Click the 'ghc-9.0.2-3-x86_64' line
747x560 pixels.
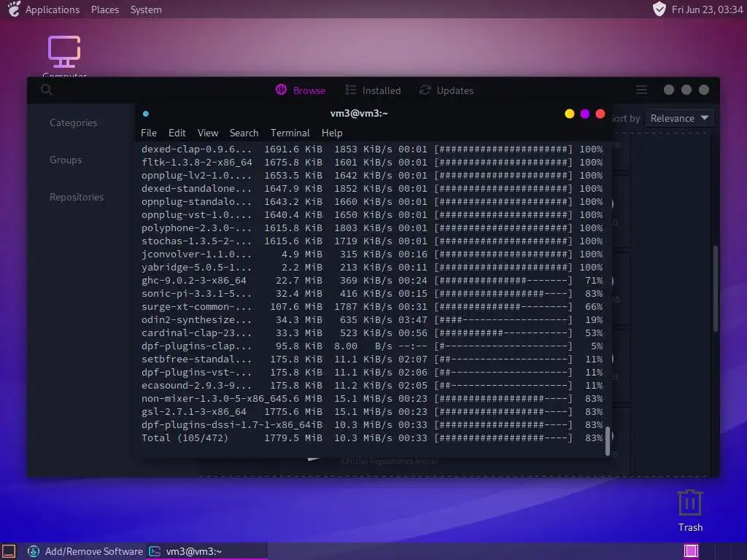tap(371, 281)
